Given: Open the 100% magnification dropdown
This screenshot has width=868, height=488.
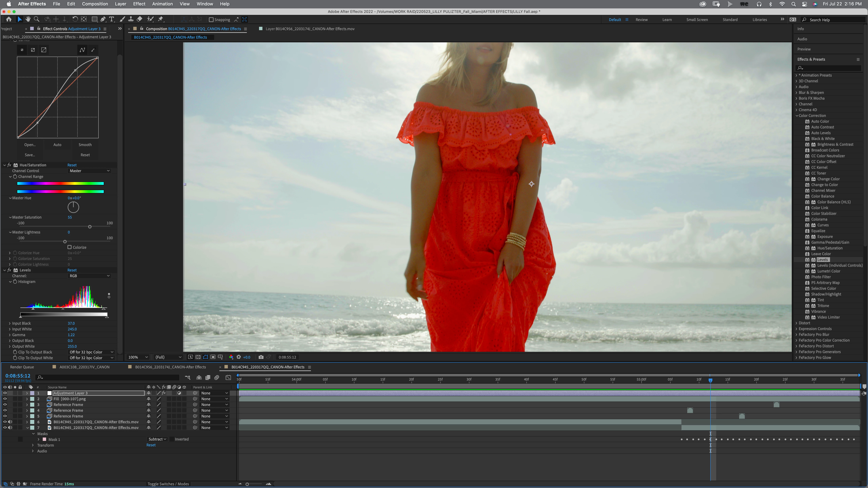Looking at the screenshot, I should 138,357.
